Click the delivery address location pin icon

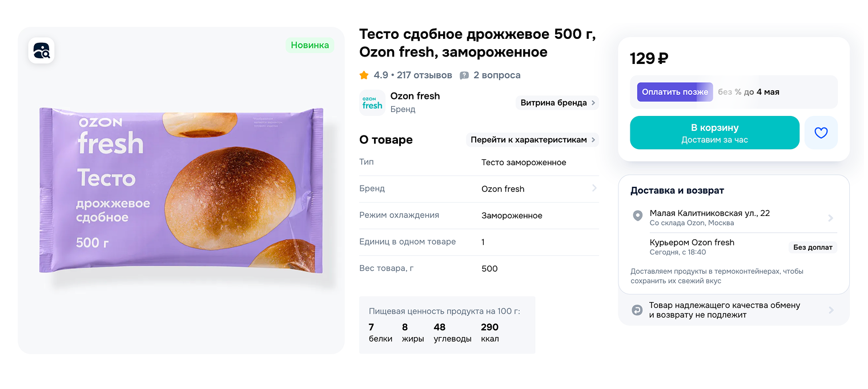[x=638, y=216]
